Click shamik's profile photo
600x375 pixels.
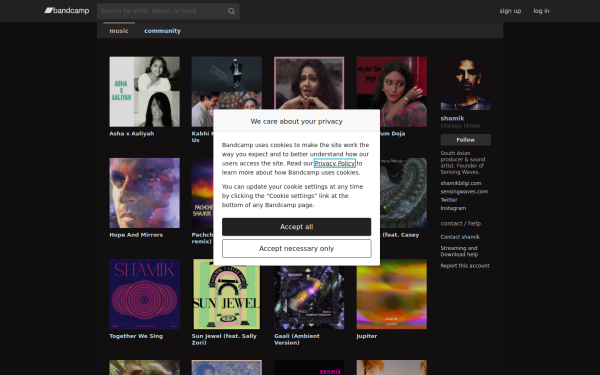click(x=465, y=83)
